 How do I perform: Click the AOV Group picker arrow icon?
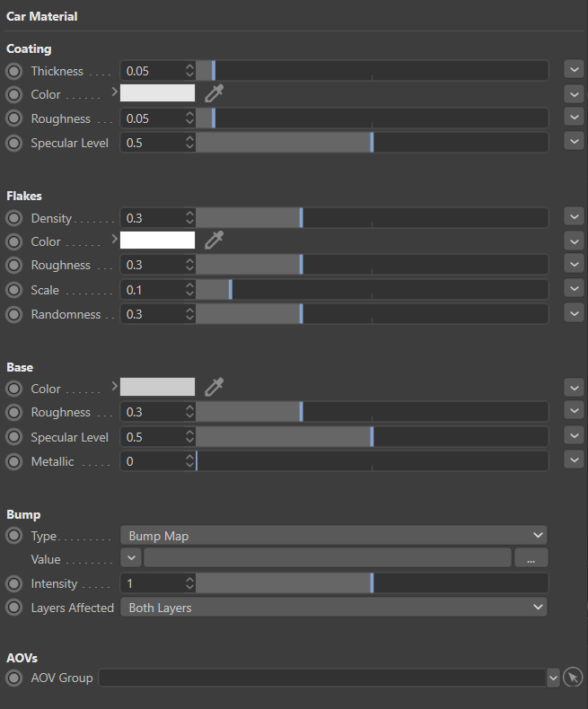point(573,678)
